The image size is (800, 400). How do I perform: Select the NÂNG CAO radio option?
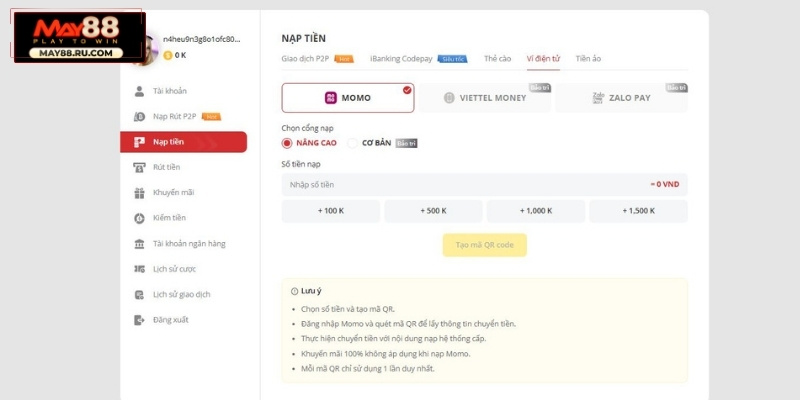tap(288, 143)
